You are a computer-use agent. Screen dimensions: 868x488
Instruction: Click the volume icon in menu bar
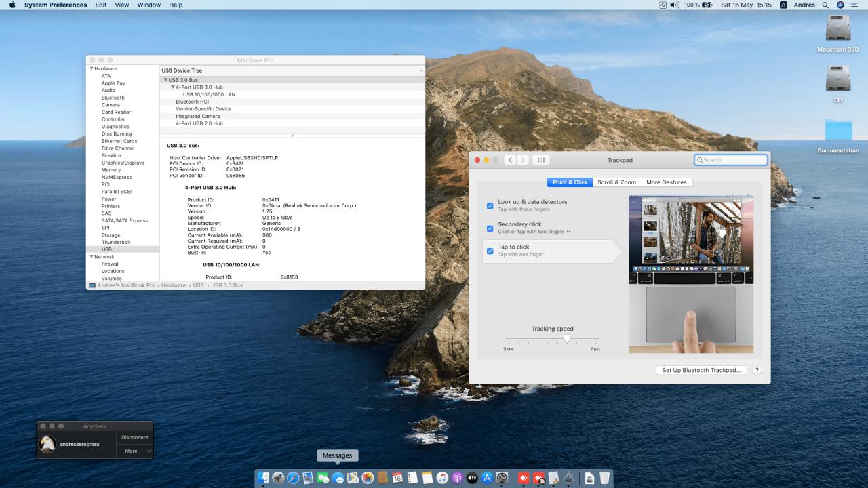click(x=675, y=5)
